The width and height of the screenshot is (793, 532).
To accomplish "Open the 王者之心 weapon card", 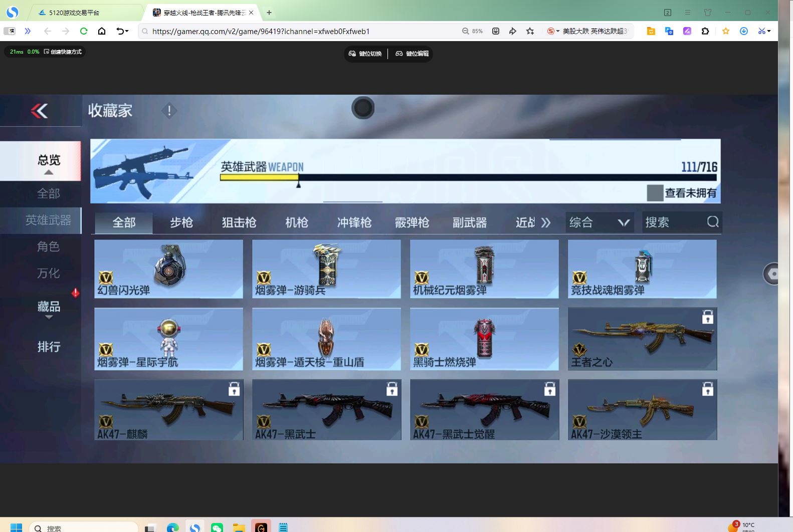I will click(642, 339).
